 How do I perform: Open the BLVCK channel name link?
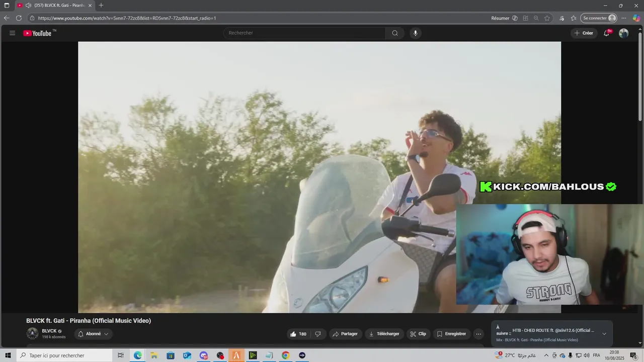click(x=49, y=331)
